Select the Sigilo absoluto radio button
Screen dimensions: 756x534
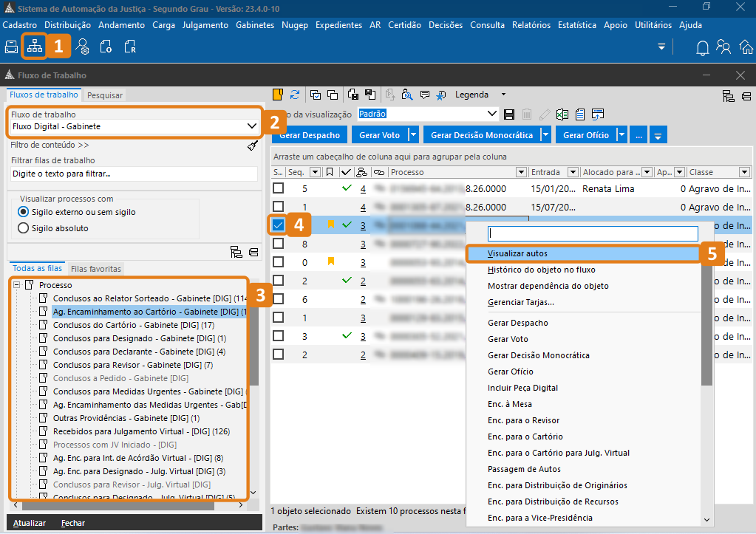(x=23, y=228)
